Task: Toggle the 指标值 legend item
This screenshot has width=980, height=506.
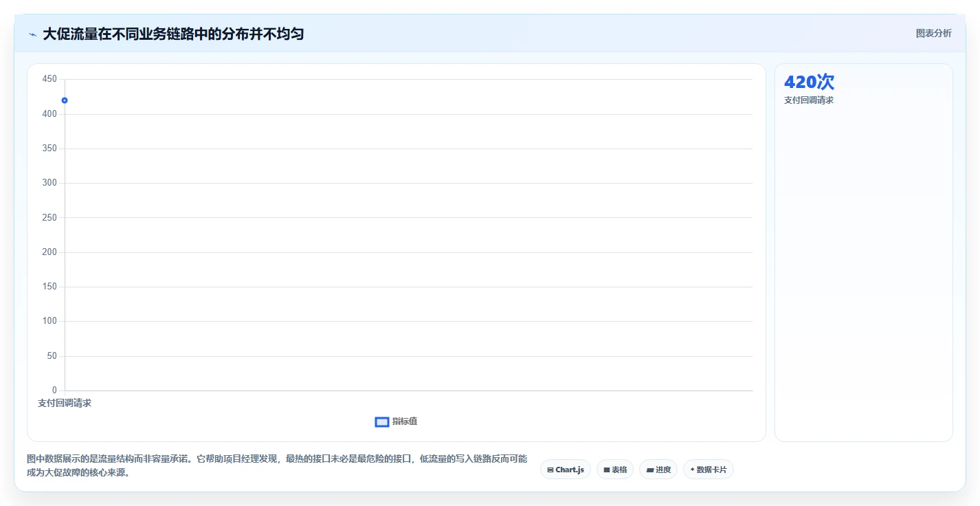Action: point(396,421)
